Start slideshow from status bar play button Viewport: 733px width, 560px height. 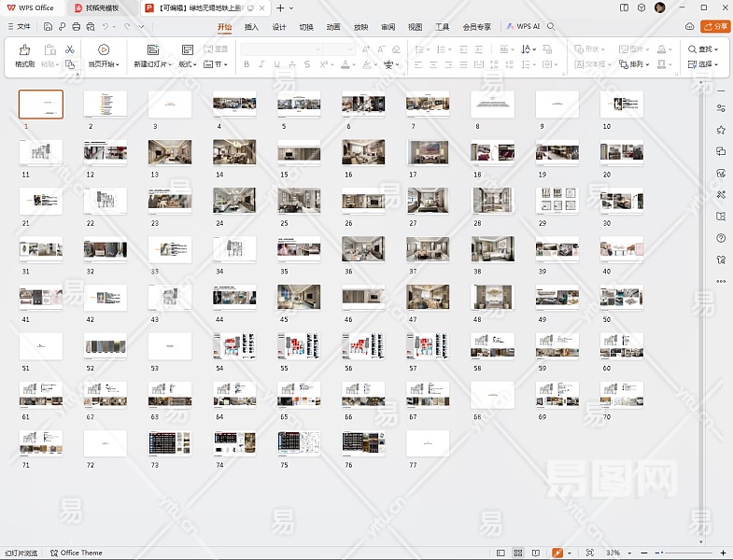tap(557, 553)
